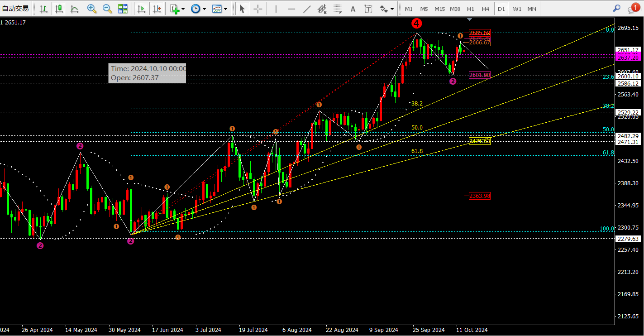Select the text label tool

[368, 9]
